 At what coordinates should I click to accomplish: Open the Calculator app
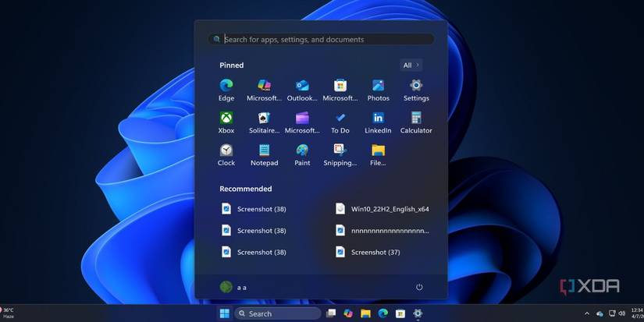(416, 122)
